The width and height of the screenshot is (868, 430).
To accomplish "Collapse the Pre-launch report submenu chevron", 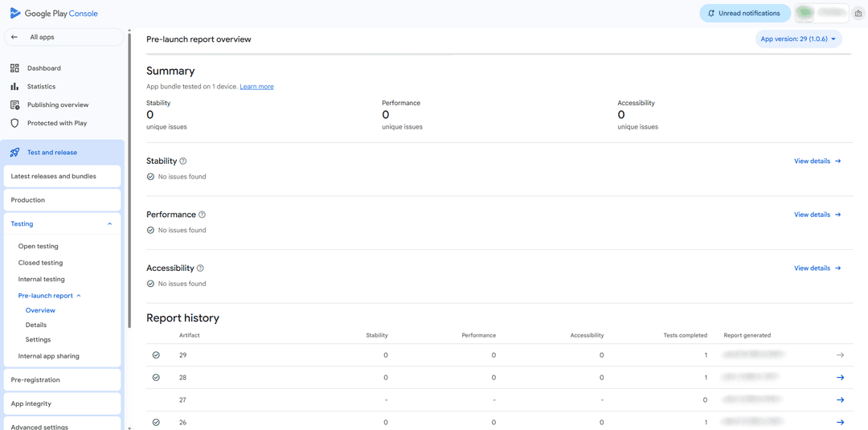I will (x=79, y=296).
